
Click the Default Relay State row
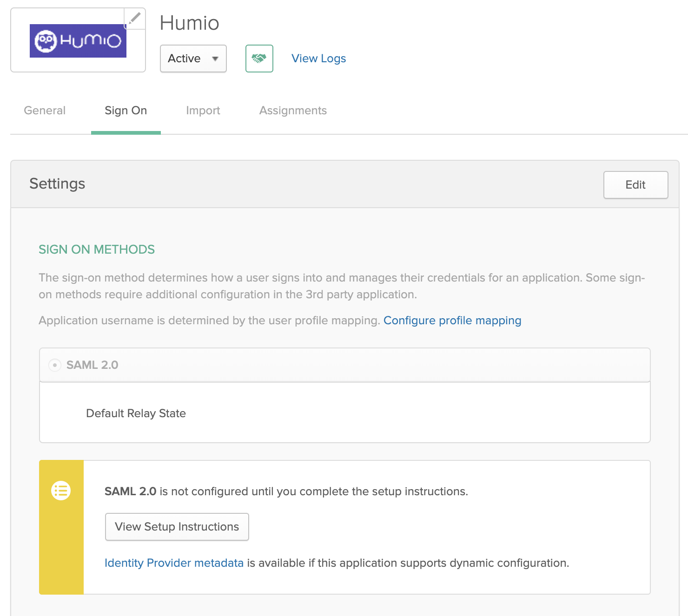click(136, 413)
